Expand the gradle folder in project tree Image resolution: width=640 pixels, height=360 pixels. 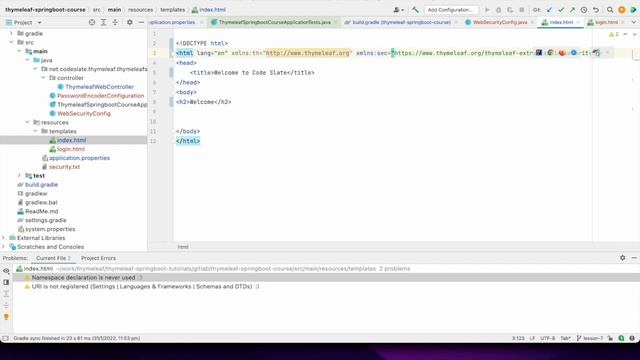[x=11, y=33]
